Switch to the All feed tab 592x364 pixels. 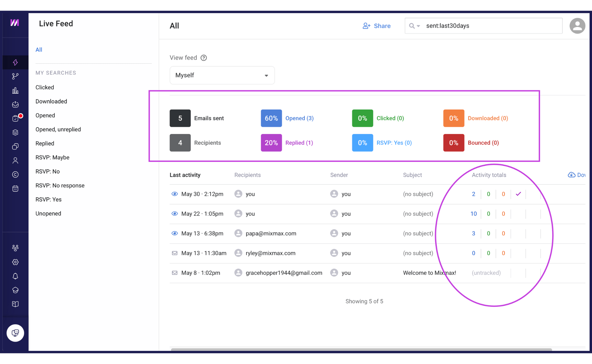coord(39,49)
